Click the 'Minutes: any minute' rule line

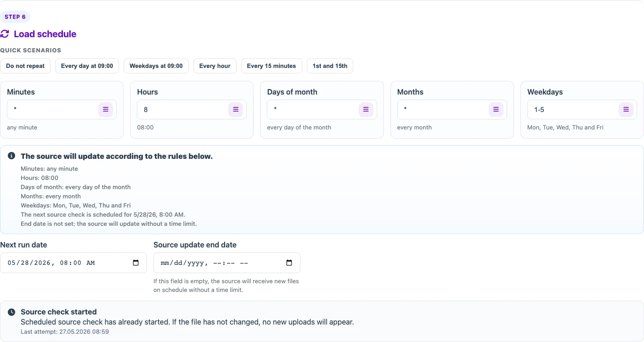tap(49, 169)
